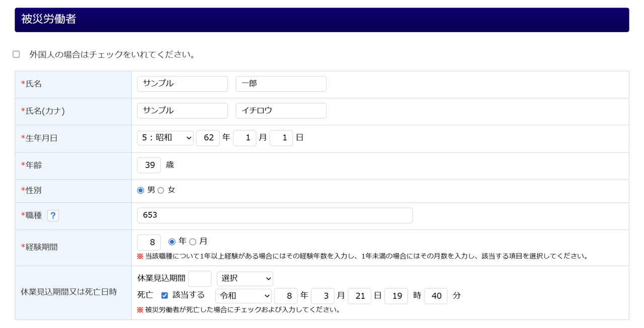
Task: Click the empty 休業見込期間 number field
Action: click(200, 278)
